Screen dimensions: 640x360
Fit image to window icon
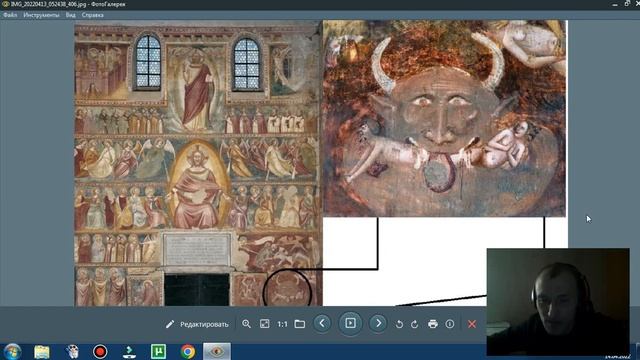coord(264,324)
